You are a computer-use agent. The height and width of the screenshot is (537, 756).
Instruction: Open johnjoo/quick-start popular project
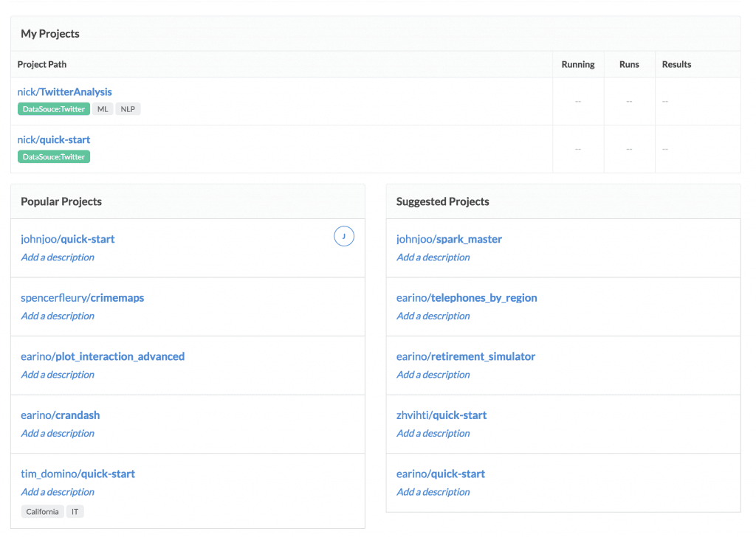tap(67, 239)
